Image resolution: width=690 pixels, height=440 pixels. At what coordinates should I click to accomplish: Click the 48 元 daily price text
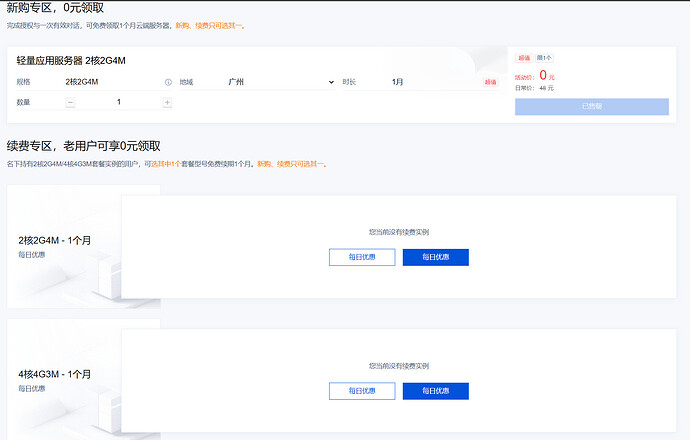pos(547,88)
